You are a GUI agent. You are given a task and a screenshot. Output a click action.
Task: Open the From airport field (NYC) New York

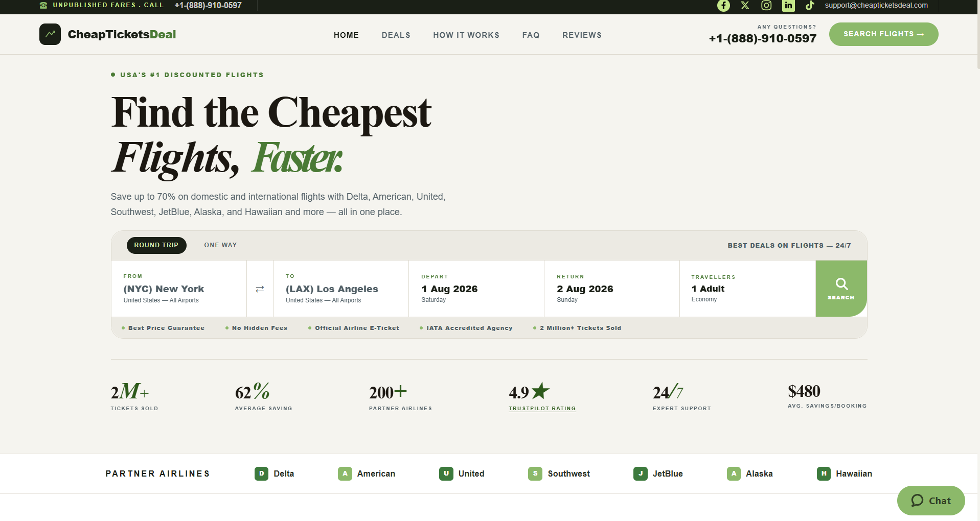pyautogui.click(x=179, y=289)
